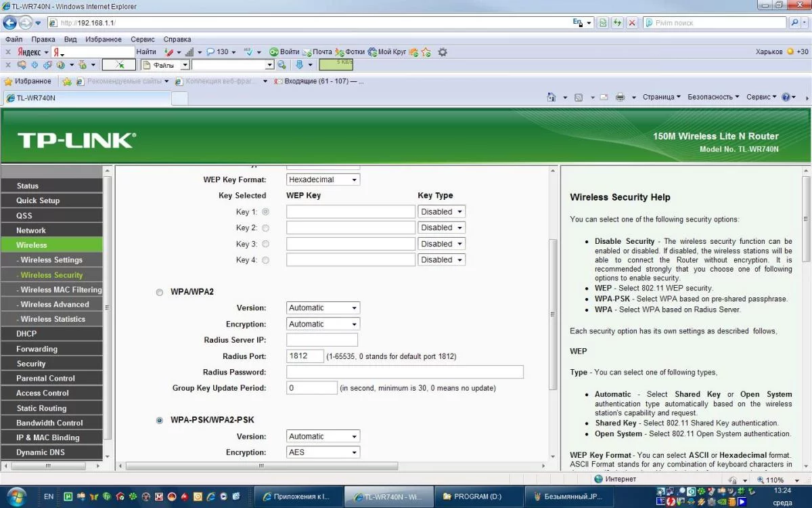Open the WEP Key Format dropdown
This screenshot has width=812, height=508.
click(323, 179)
